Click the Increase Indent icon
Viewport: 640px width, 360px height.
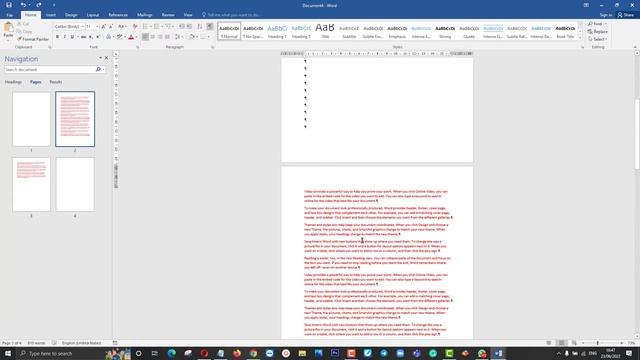[x=189, y=27]
